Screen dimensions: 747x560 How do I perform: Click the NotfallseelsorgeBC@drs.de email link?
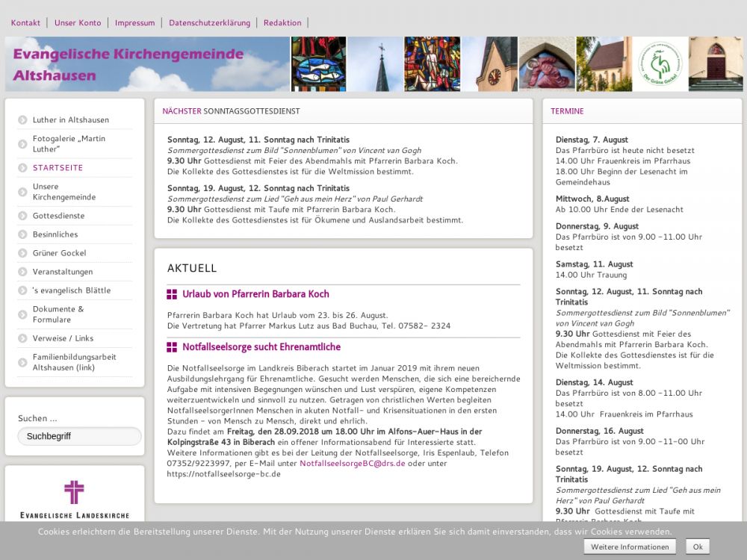coord(352,464)
